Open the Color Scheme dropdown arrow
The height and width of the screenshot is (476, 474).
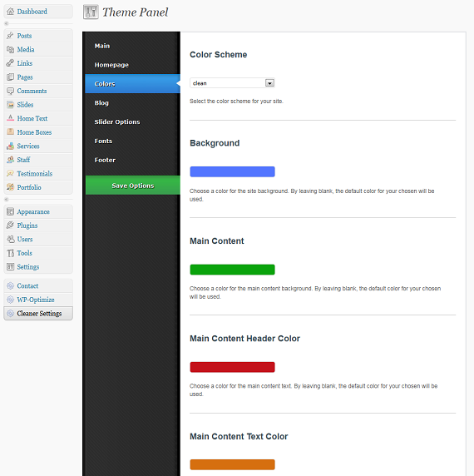269,83
